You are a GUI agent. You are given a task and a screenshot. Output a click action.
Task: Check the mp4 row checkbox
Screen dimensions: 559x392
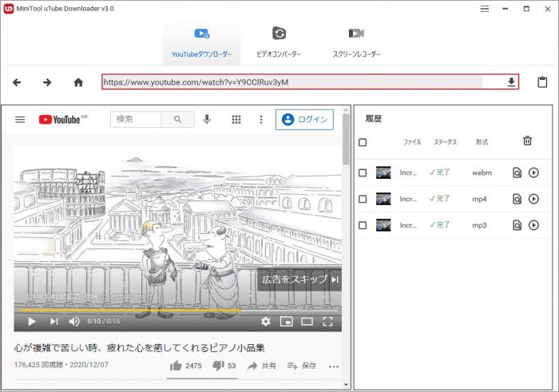363,199
